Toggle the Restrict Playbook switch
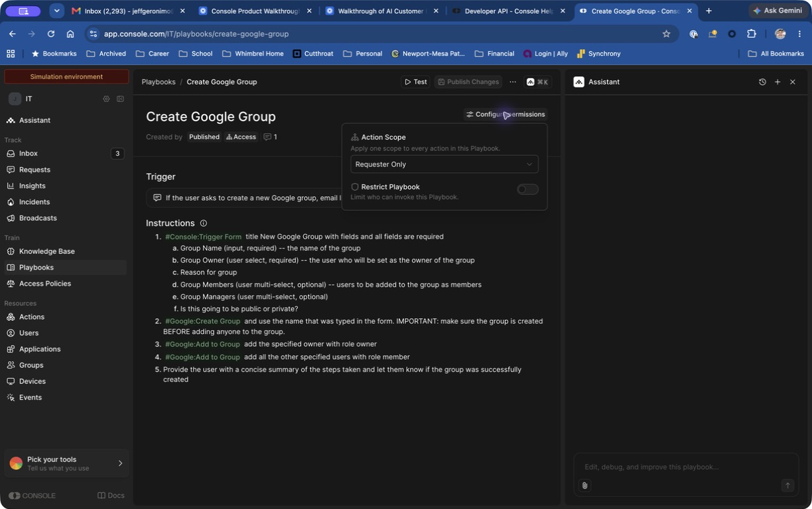This screenshot has height=509, width=812. (527, 190)
